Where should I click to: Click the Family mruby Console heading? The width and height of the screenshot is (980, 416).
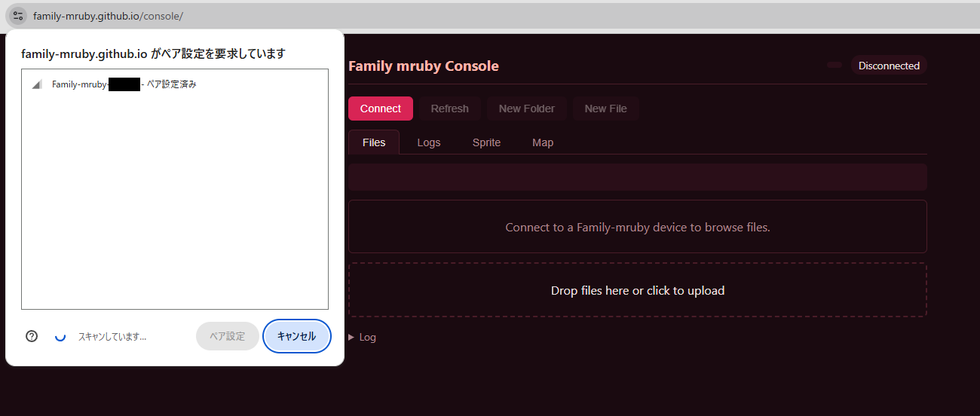click(424, 66)
